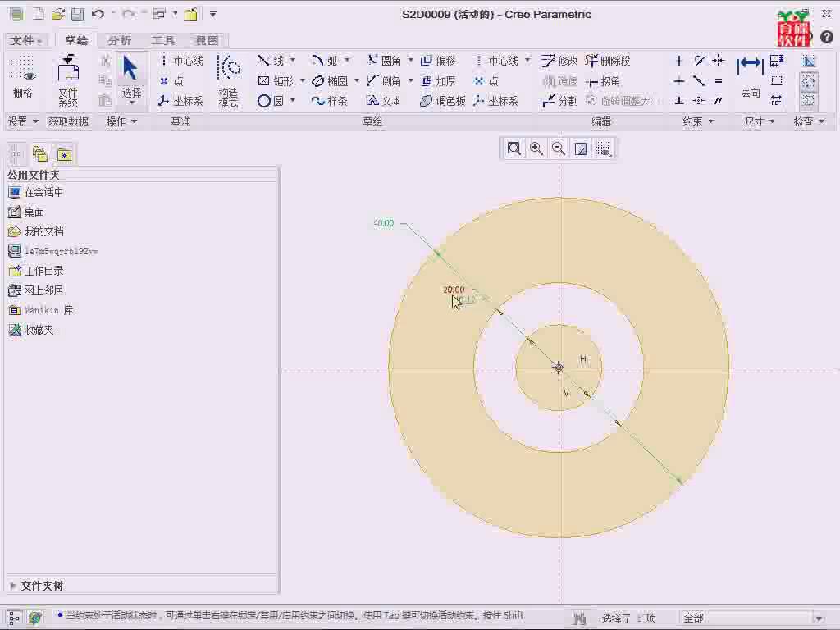This screenshot has height=630, width=840.
Task: Click the Zoom Out magnifier icon
Action: click(x=558, y=148)
